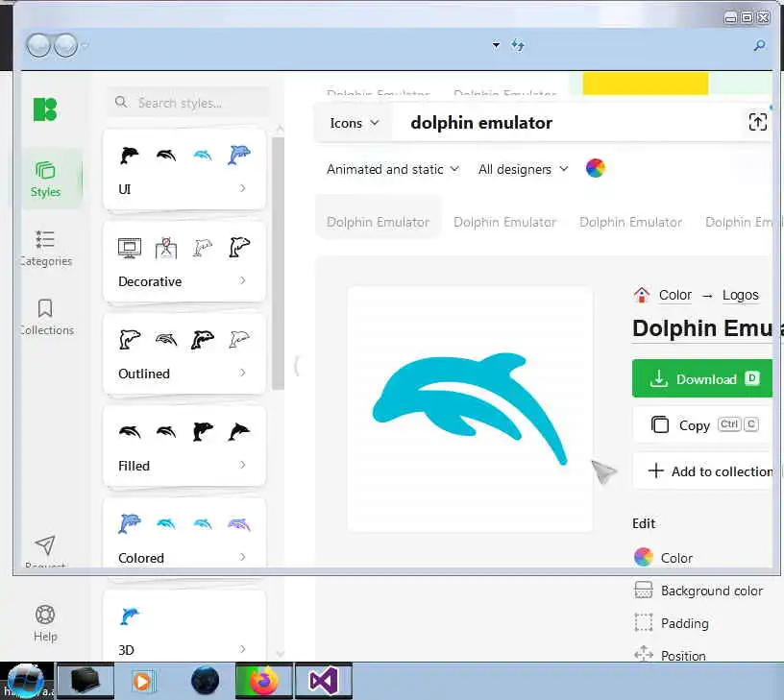Select the cut-off fourth Dolphin Em tab
This screenshot has width=784, height=700.
point(739,222)
